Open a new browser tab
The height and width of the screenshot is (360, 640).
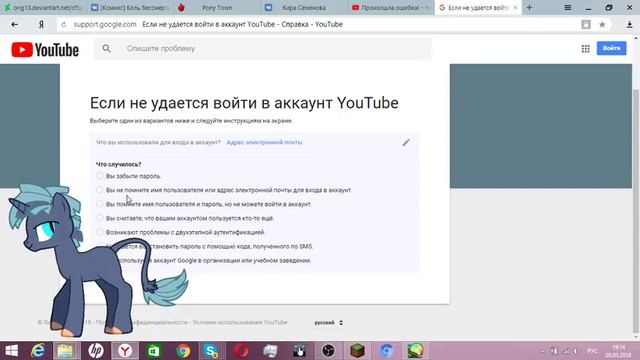click(529, 7)
